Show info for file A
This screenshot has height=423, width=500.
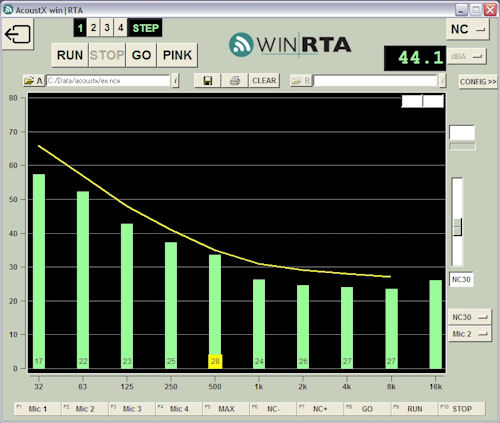point(175,81)
